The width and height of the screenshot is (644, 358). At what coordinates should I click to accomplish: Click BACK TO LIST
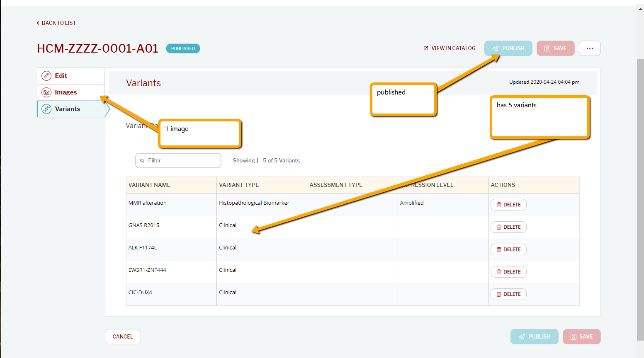(x=58, y=23)
